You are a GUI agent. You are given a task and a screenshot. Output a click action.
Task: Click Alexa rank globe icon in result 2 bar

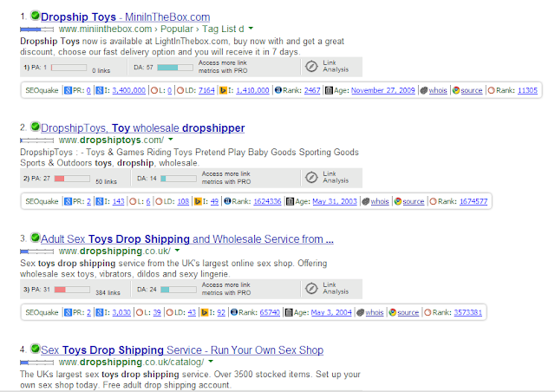227,201
